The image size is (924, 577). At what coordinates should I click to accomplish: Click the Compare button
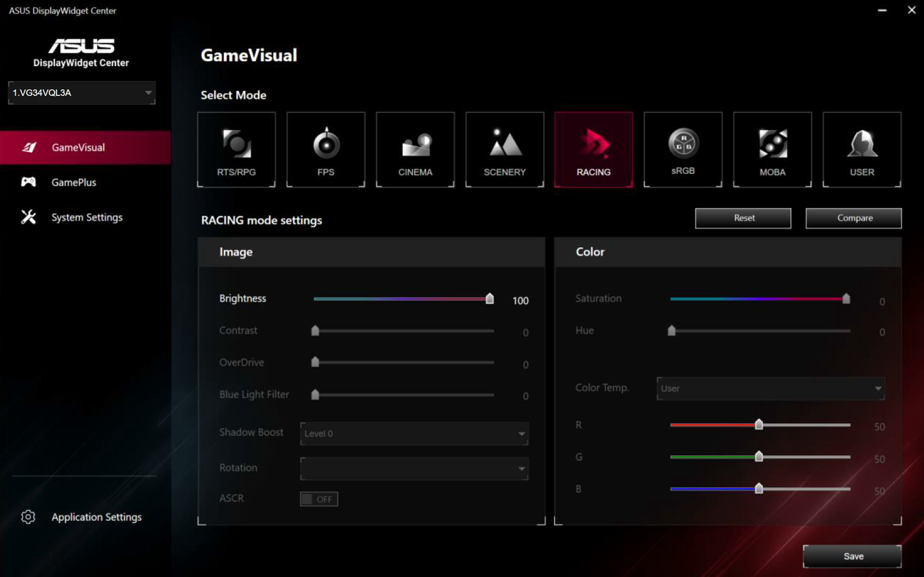pos(854,218)
